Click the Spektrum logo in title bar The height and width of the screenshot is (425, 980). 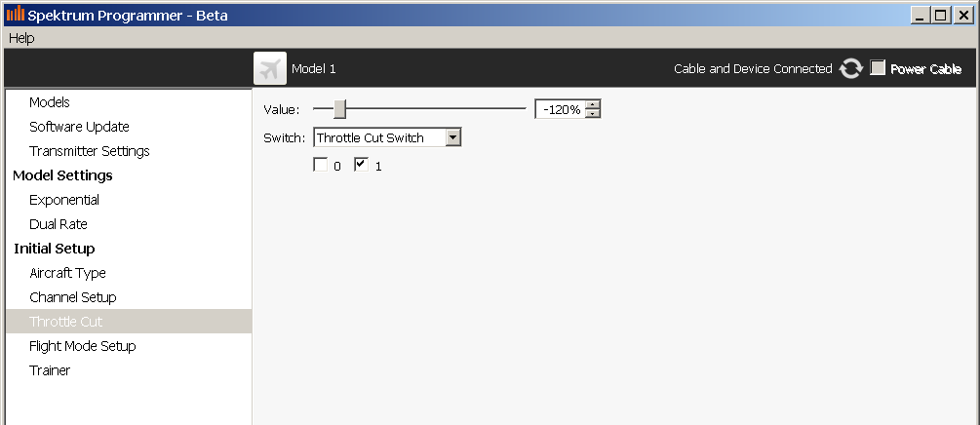click(16, 14)
